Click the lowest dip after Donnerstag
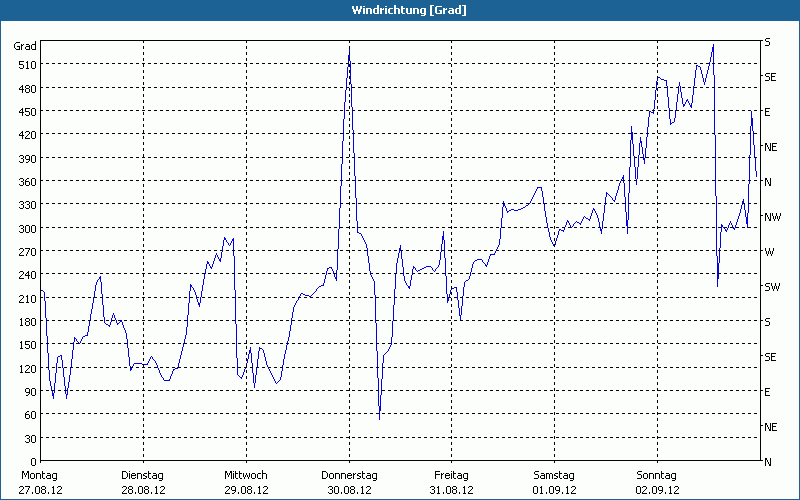Screen dimensions: 800x500 [x=380, y=418]
